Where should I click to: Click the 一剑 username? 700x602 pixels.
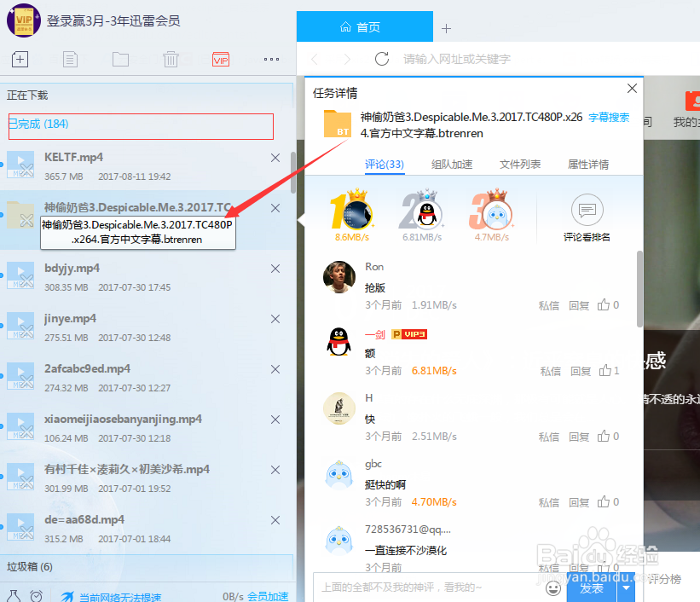pos(374,334)
